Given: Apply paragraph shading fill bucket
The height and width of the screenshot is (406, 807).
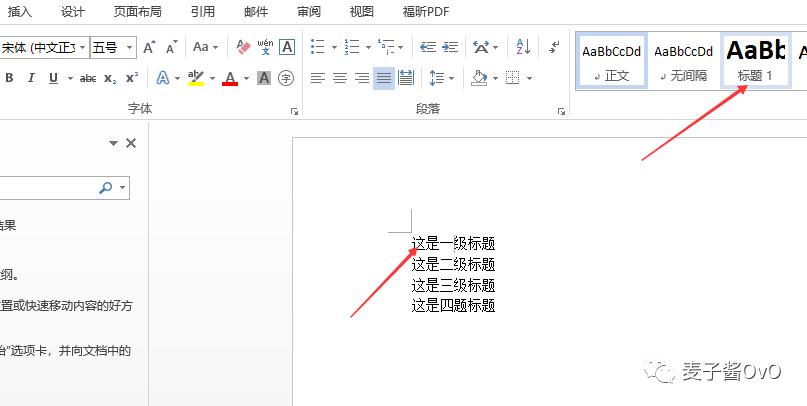Looking at the screenshot, I should click(x=479, y=78).
